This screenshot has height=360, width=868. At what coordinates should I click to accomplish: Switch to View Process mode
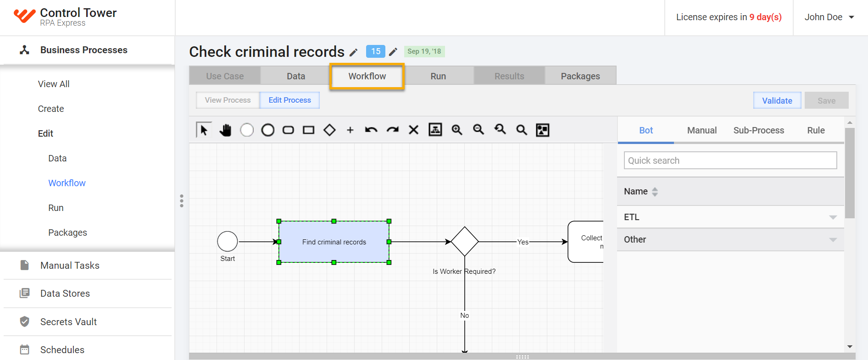228,100
